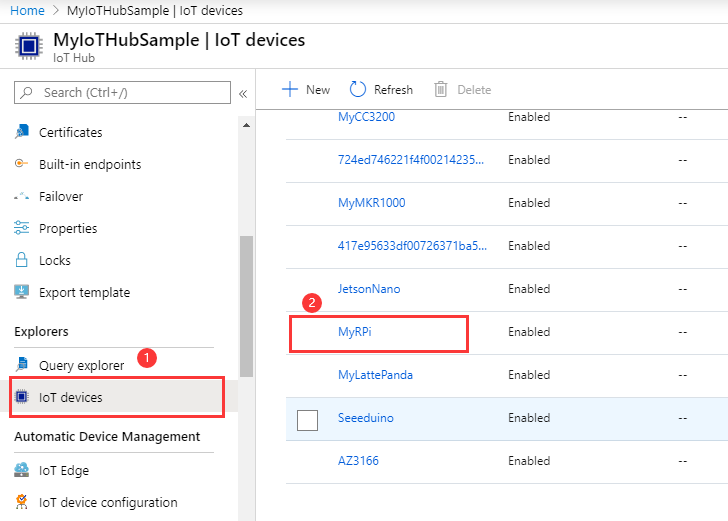Screen dimensions: 728x521
Task: Click Enabled status in AZ3166 row
Action: pyautogui.click(x=529, y=461)
